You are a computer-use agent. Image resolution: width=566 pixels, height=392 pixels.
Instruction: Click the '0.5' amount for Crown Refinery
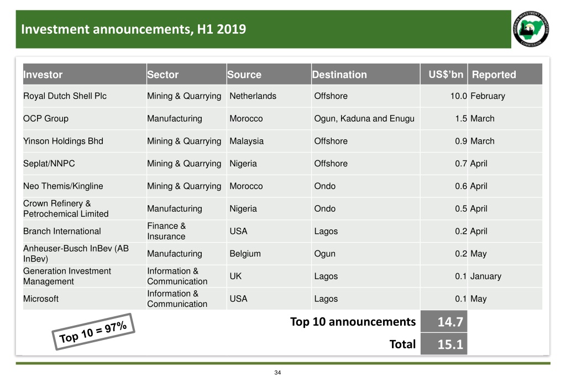461,208
